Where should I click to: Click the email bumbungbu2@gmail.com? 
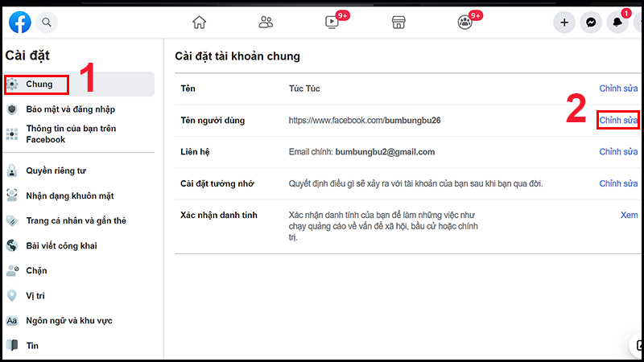385,152
